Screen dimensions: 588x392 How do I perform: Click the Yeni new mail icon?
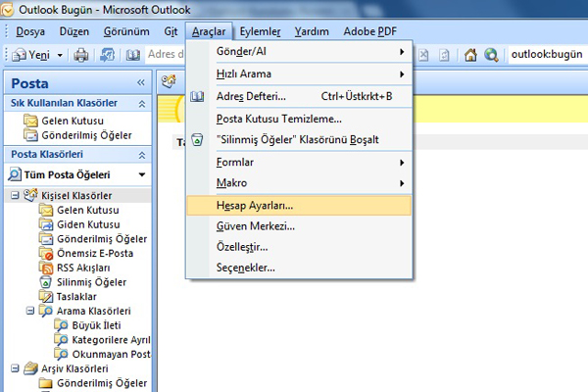[19, 56]
